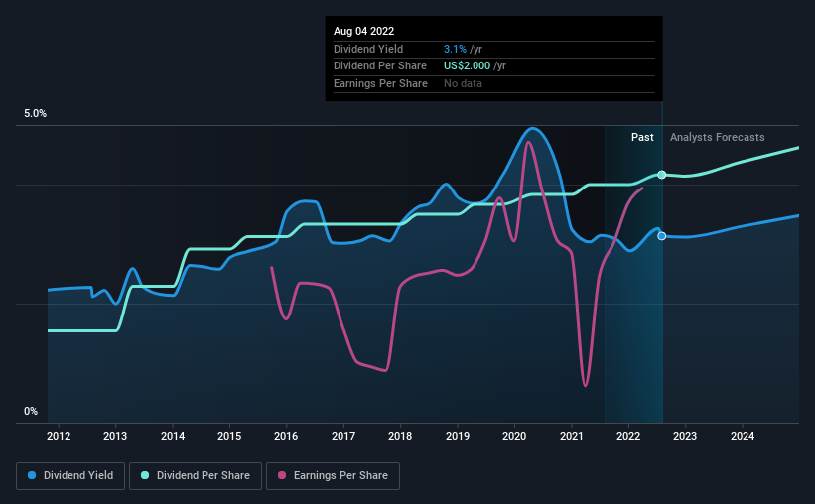The image size is (815, 504).
Task: Click the 2023 x-axis label
Action: point(685,436)
